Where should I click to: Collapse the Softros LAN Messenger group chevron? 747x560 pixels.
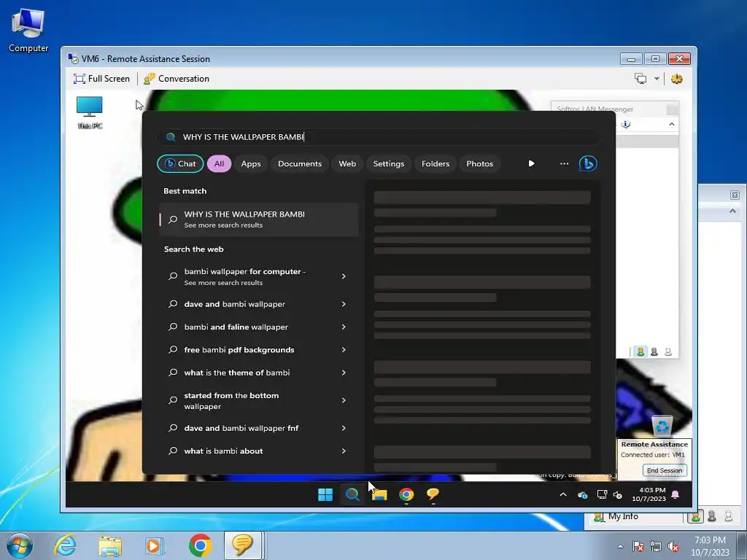(672, 124)
